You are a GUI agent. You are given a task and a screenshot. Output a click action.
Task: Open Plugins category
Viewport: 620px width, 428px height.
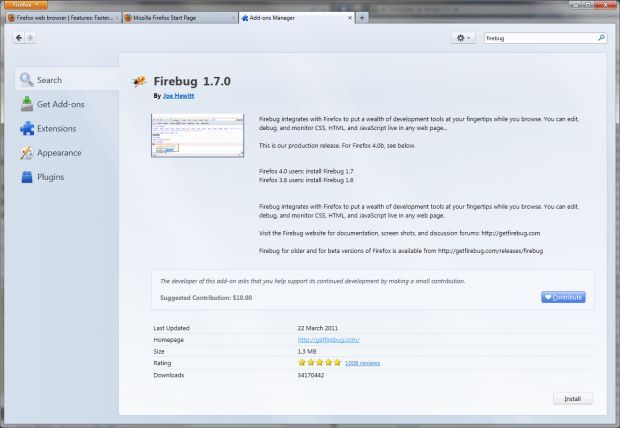pyautogui.click(x=66, y=177)
